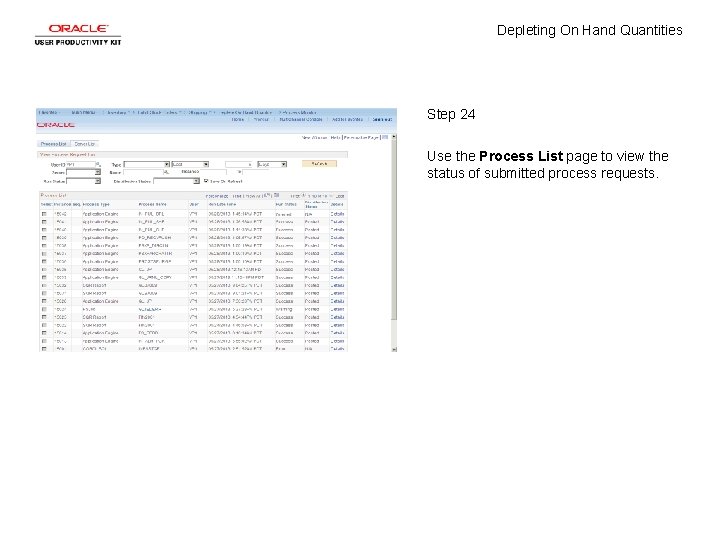Open the Run Status dropdown

83,181
